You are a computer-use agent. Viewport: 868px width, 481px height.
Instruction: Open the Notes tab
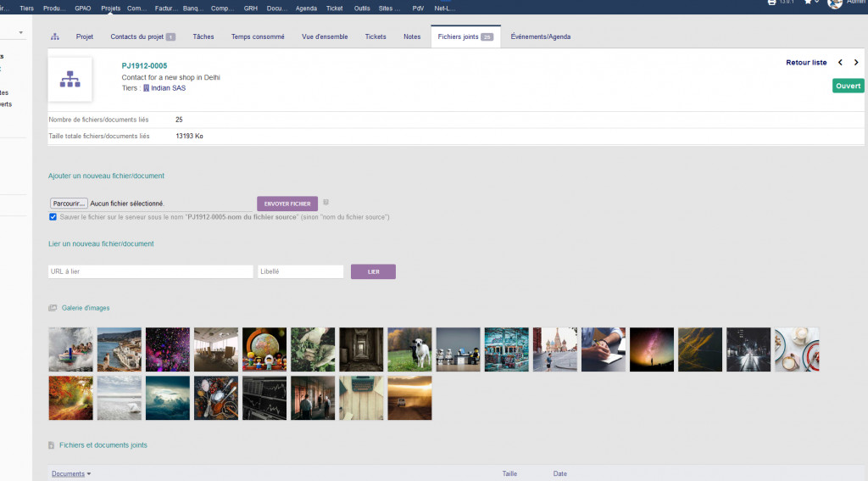pyautogui.click(x=412, y=36)
